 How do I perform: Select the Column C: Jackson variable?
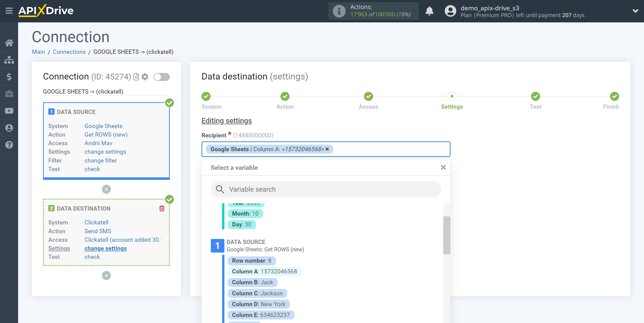click(257, 293)
